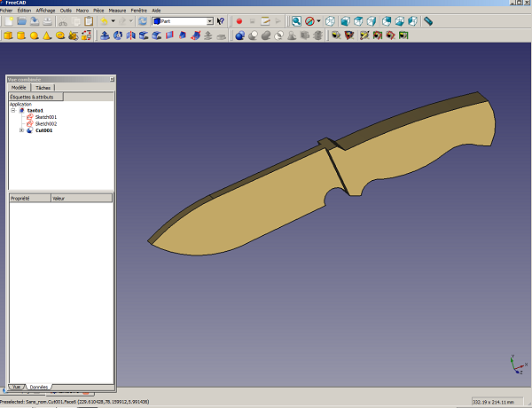Close the Vue combinée panel

tap(112, 79)
